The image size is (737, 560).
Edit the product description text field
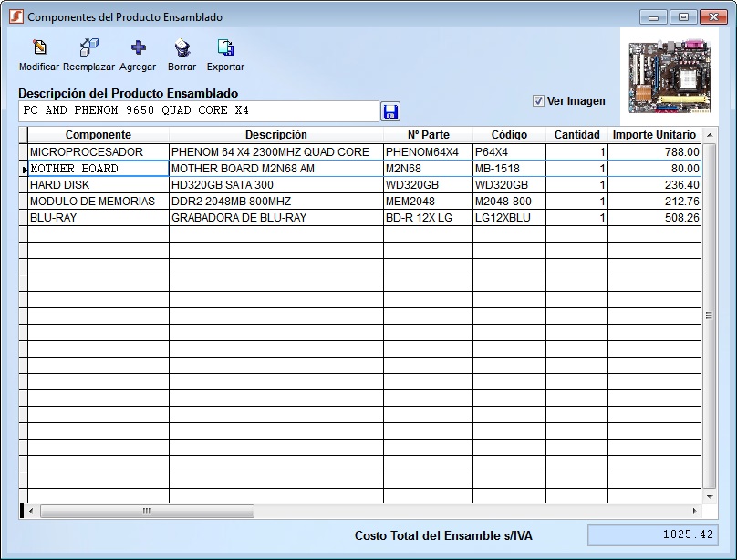198,111
